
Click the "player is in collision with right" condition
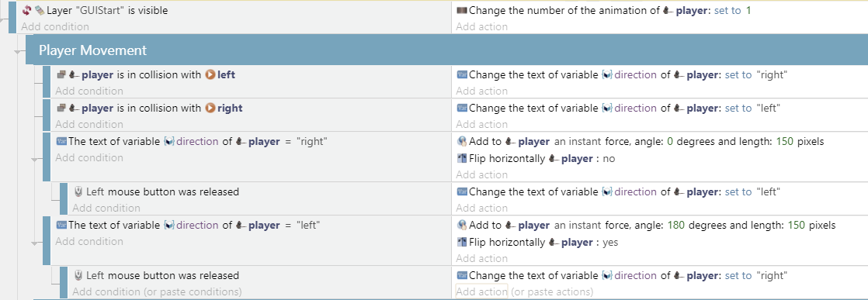pos(150,109)
